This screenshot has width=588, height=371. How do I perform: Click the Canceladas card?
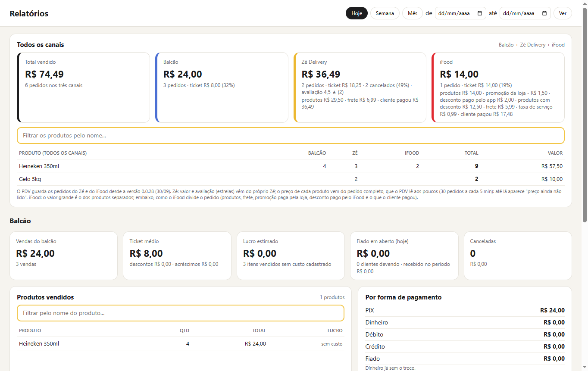518,256
